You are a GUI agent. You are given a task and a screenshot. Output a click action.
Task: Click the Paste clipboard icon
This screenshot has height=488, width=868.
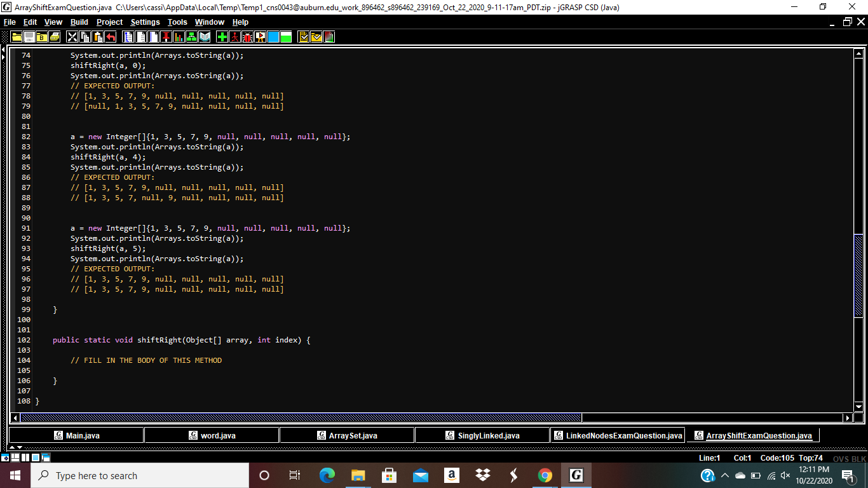click(98, 37)
